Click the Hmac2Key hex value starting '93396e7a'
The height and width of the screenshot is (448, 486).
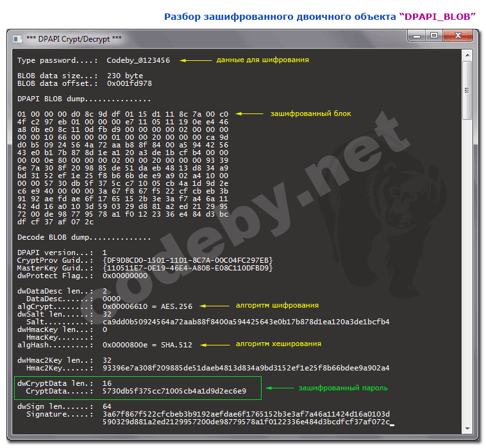[x=246, y=368]
